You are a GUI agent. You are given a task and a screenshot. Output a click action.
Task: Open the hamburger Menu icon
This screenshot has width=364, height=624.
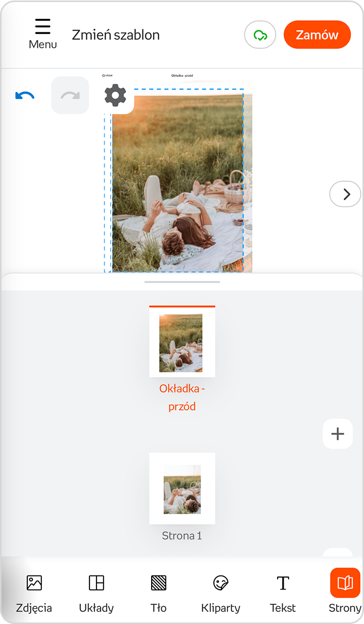(x=43, y=34)
